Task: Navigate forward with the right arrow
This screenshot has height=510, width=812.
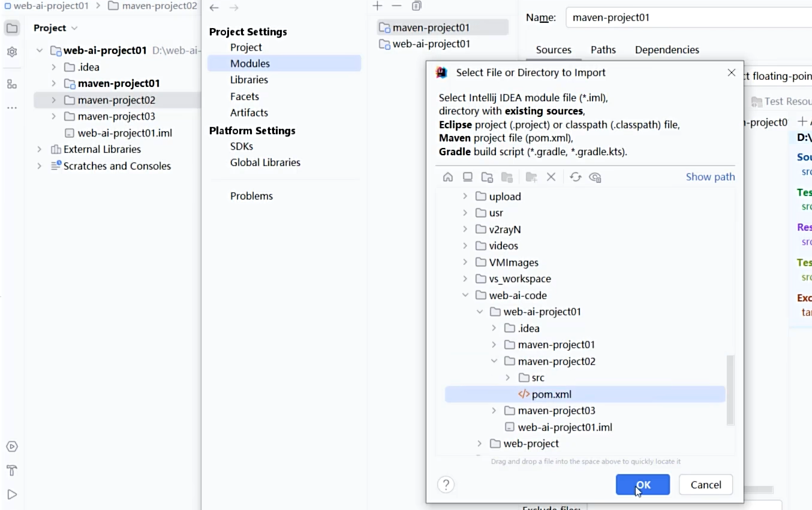Action: coord(234,8)
